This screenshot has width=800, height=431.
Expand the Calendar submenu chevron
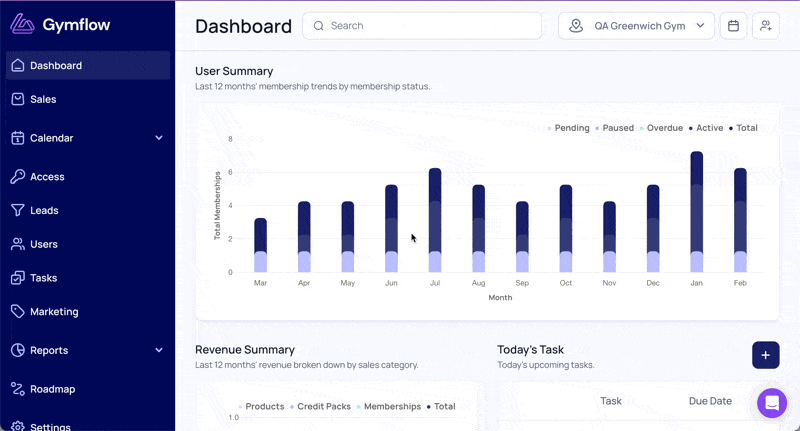[159, 138]
